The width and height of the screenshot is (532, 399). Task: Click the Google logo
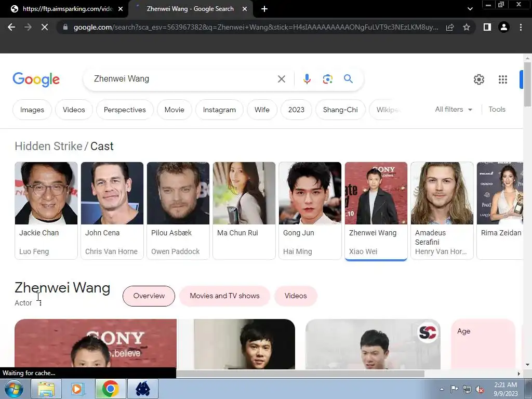click(x=36, y=79)
